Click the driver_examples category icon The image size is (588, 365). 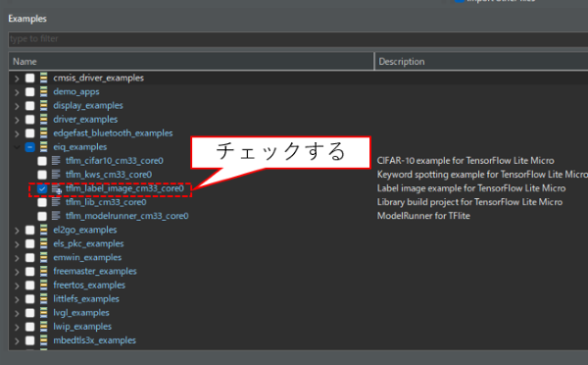(44, 120)
